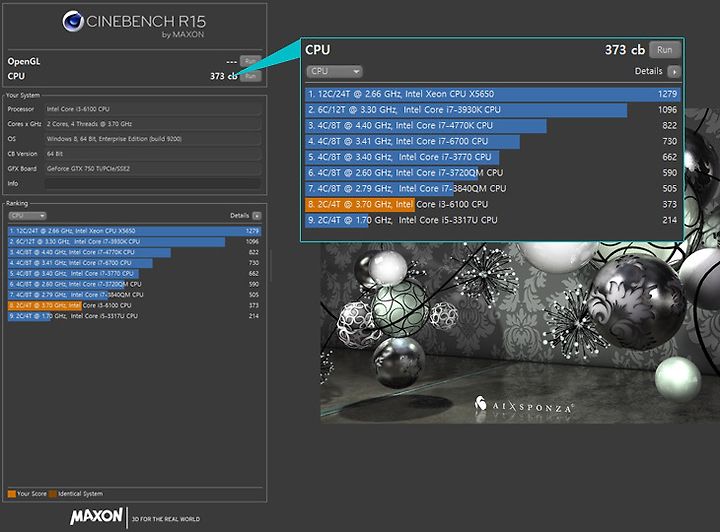This screenshot has height=532, width=720.
Task: Select i7-6700 row in left Ranking list
Action: coord(135,263)
